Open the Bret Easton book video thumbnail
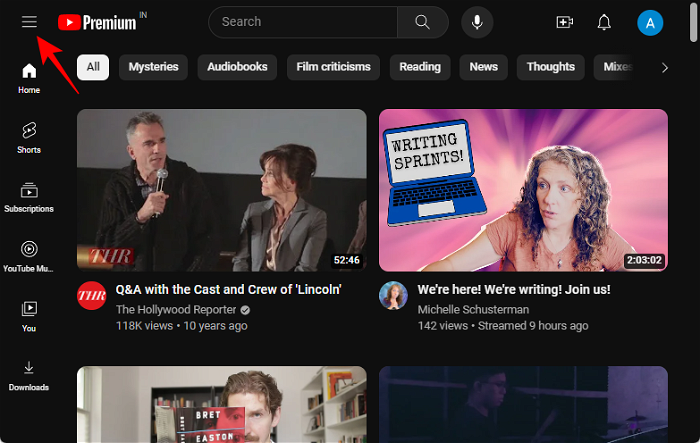The height and width of the screenshot is (443, 700). point(221,405)
